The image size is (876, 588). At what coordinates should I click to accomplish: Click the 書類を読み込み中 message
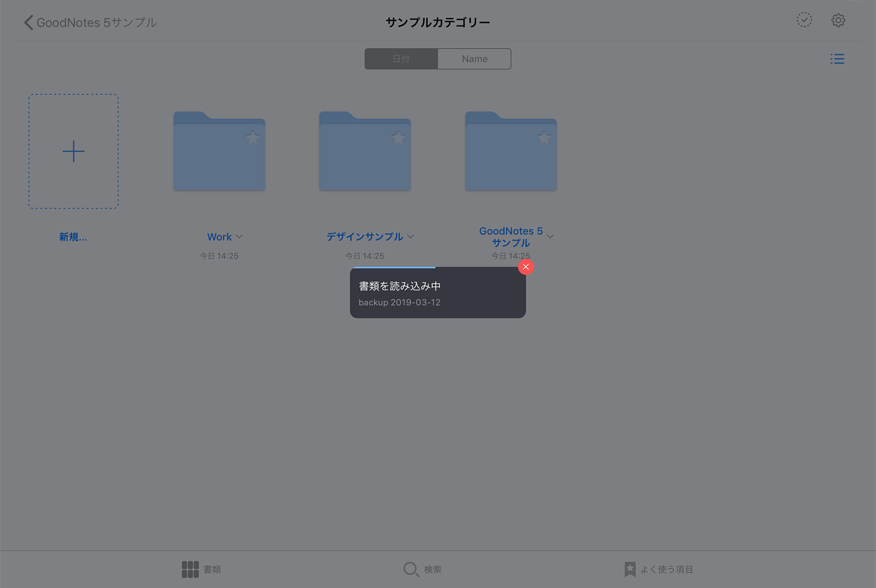pyautogui.click(x=399, y=286)
